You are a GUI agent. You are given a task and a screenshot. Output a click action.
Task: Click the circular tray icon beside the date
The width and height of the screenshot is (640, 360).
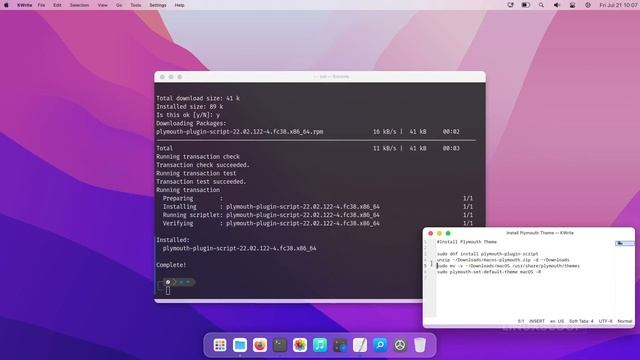(588, 5)
